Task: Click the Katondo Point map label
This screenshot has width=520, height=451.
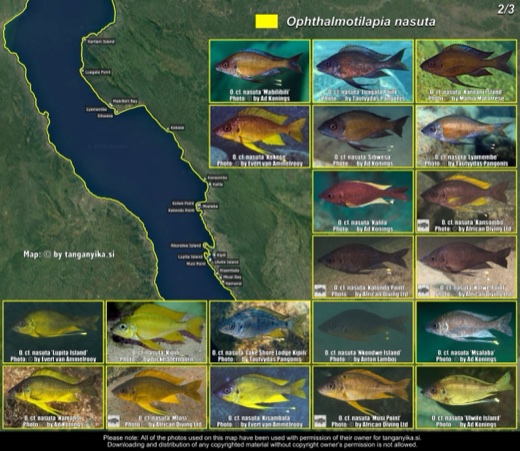Action: 181,210
